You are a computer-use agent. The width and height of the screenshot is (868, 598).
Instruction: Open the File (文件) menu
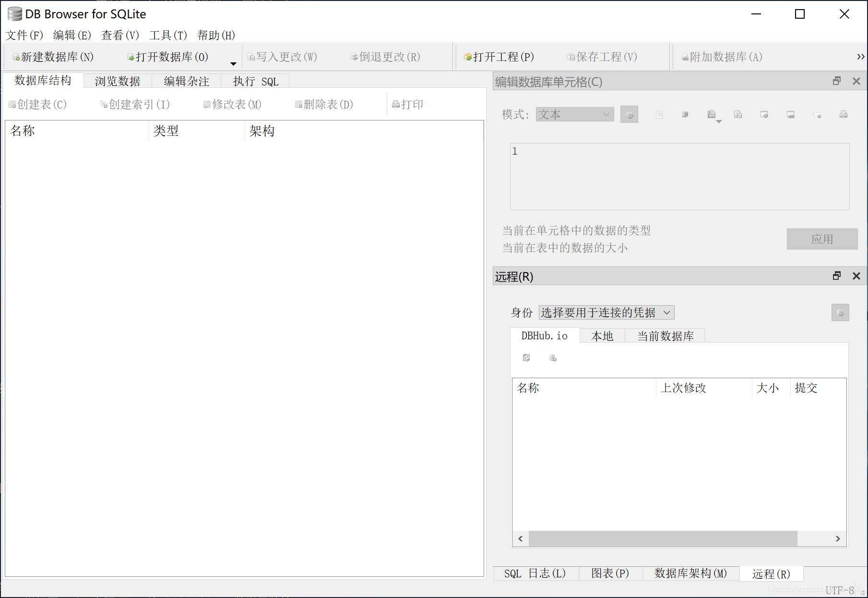24,36
